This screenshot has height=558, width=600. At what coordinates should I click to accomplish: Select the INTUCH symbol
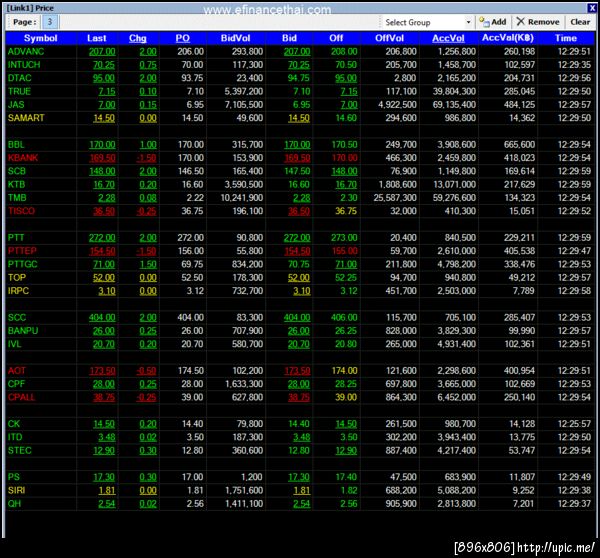pos(24,65)
